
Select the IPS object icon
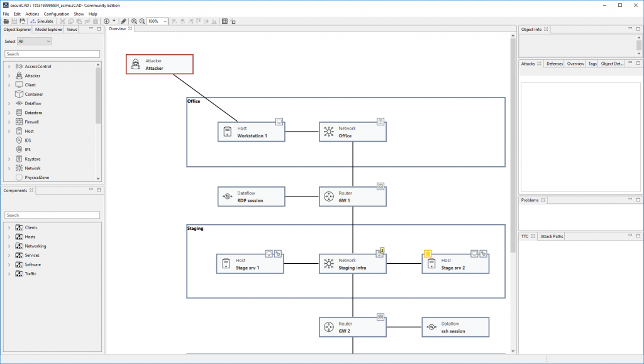click(19, 150)
